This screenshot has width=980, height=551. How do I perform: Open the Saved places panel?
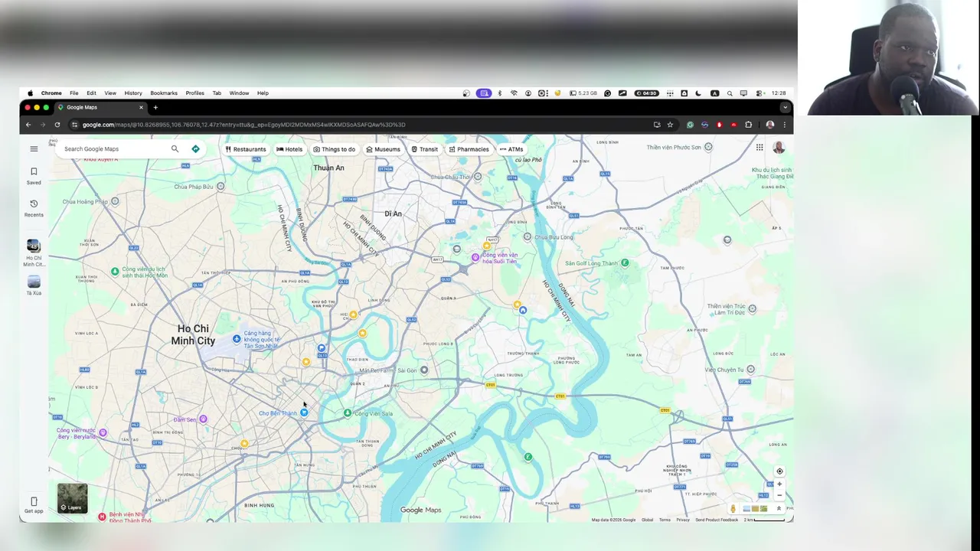coord(34,176)
